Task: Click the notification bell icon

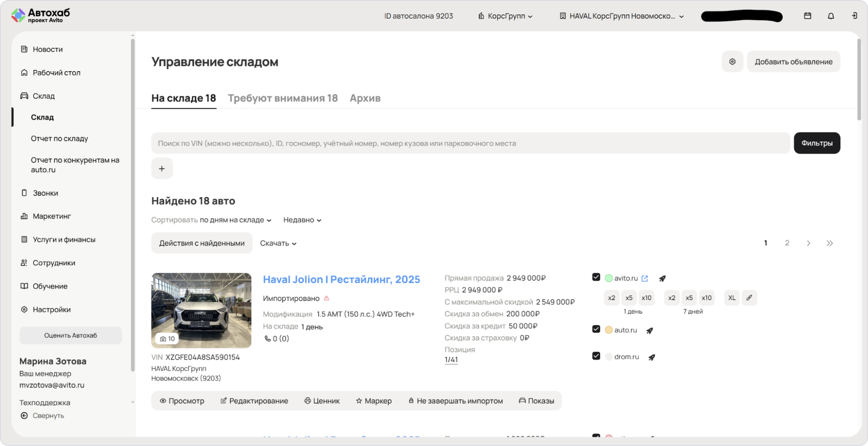Action: (x=831, y=16)
